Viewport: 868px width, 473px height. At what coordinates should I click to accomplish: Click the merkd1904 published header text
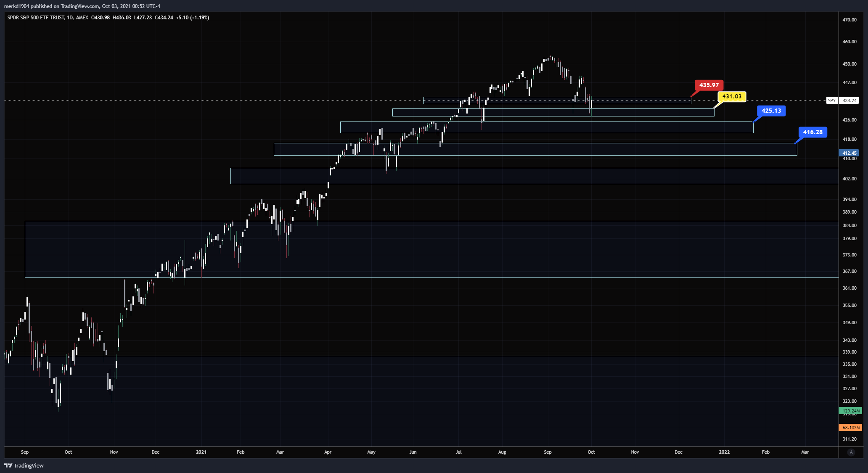click(x=82, y=6)
